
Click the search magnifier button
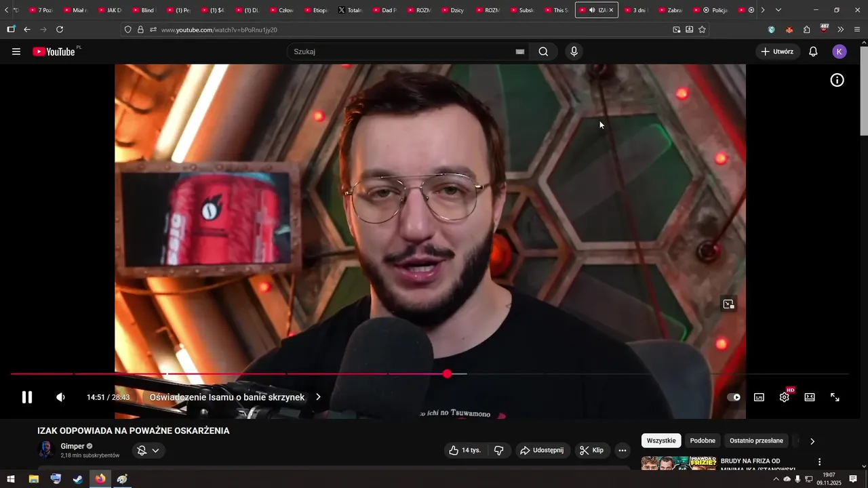543,52
